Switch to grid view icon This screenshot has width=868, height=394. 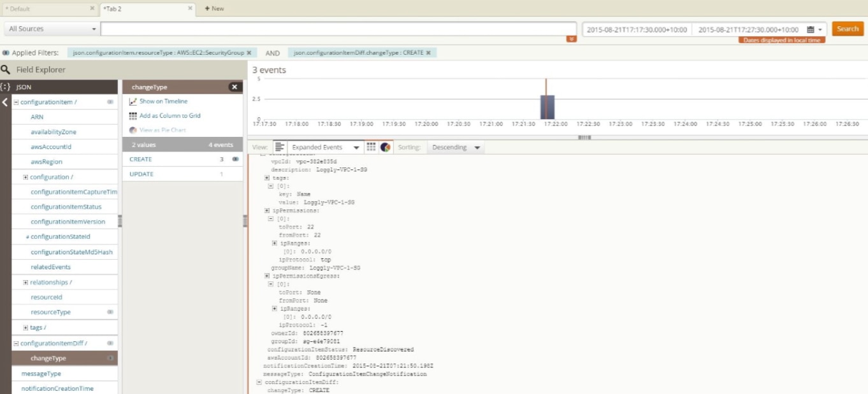pos(371,147)
